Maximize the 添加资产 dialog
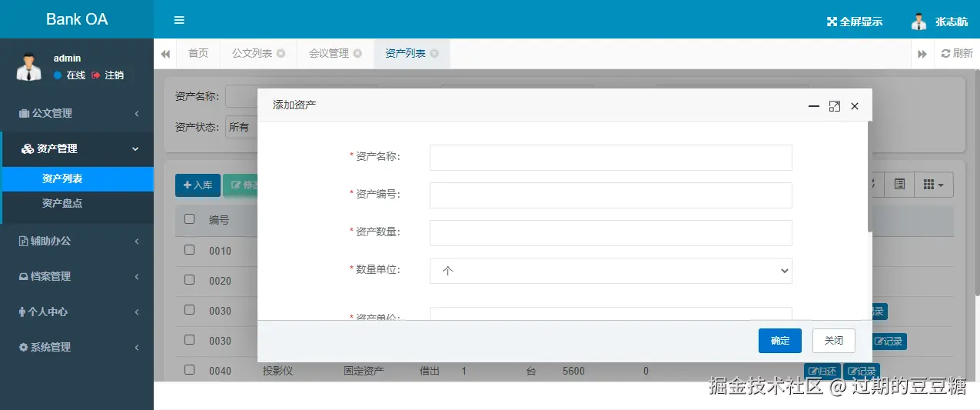 [x=835, y=106]
